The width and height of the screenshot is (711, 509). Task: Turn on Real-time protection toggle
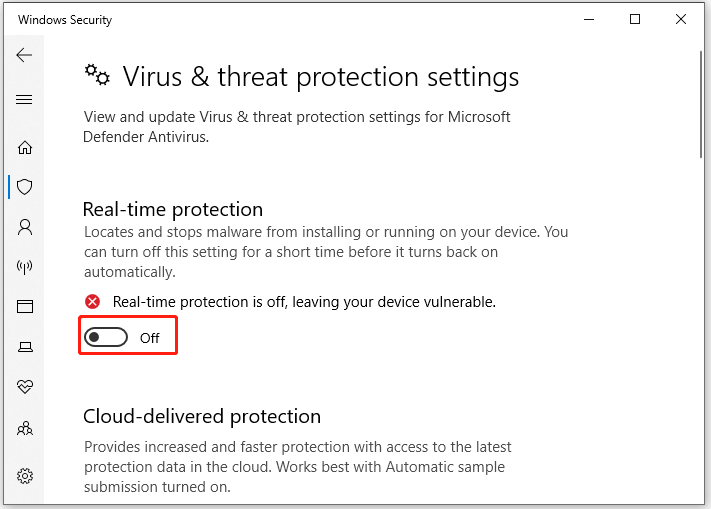(106, 337)
